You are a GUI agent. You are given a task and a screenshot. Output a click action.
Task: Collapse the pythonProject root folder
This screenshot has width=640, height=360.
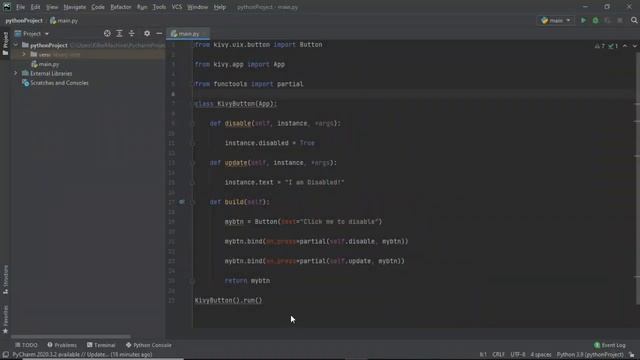[16, 45]
